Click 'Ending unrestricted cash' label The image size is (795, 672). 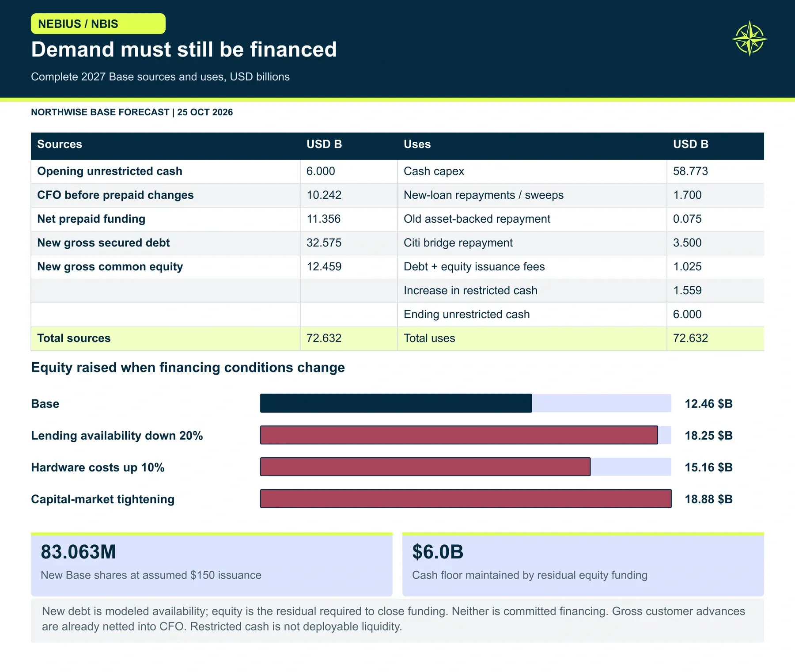[x=466, y=314]
